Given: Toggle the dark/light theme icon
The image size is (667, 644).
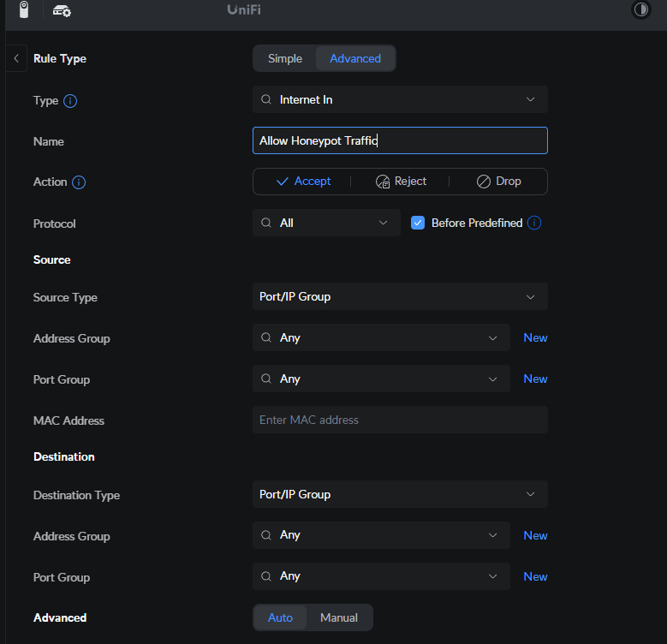Looking at the screenshot, I should tap(640, 10).
